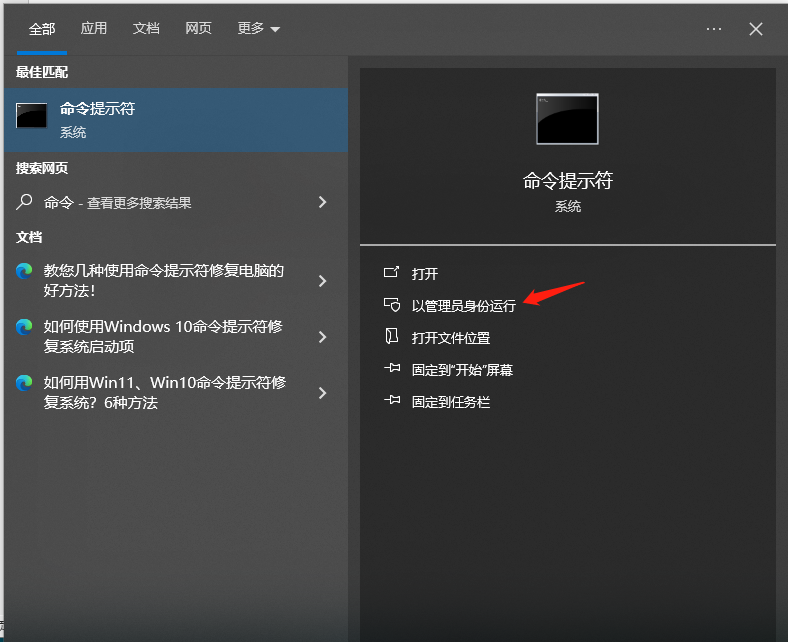Click the Command Prompt icon in best match

click(x=31, y=116)
